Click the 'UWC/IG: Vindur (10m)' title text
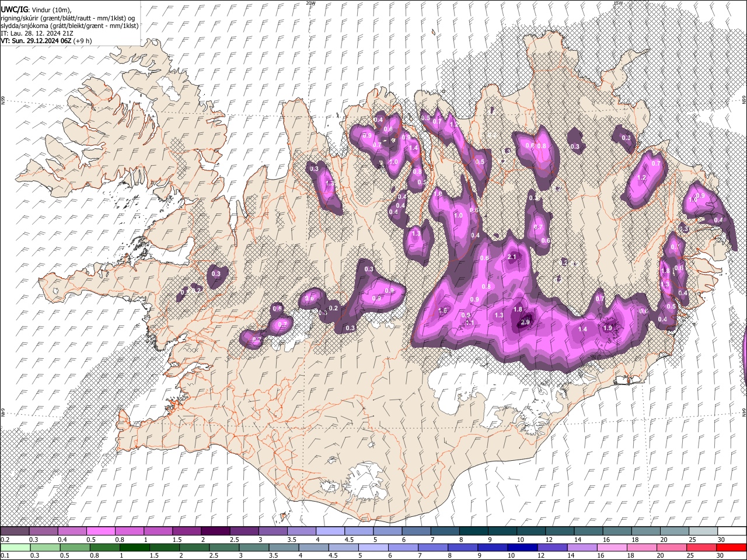 [x=36, y=10]
